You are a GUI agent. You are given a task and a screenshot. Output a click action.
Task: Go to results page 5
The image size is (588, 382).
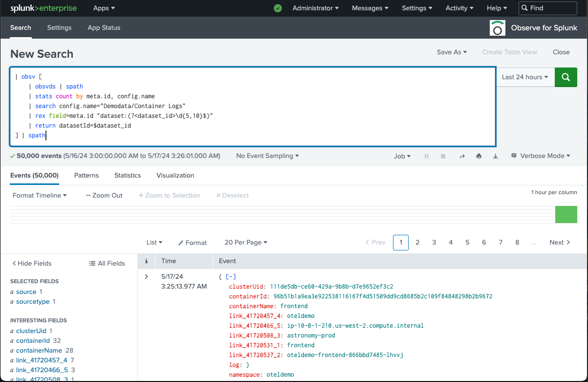tap(467, 243)
